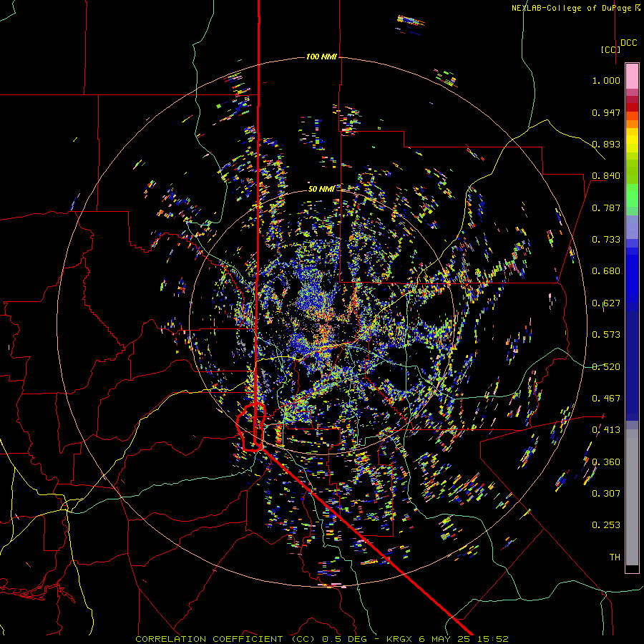Click the 0.307 color scale value

(606, 494)
